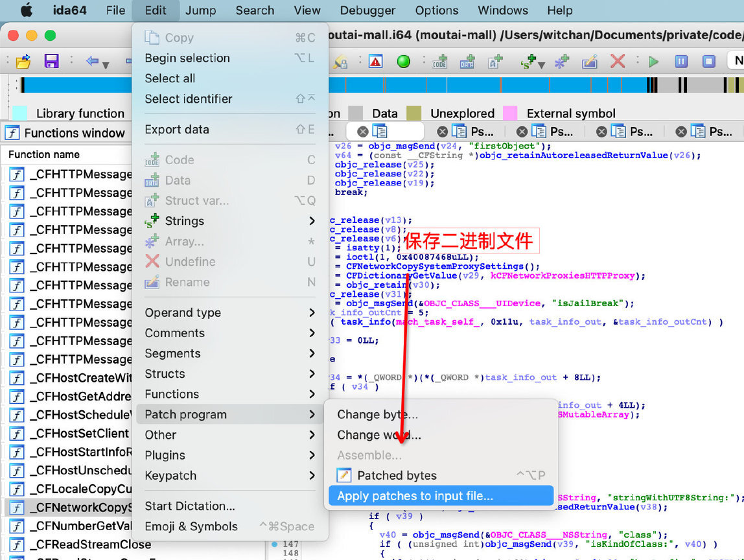Expand the Plugins submenu
Image resolution: width=744 pixels, height=560 pixels.
[x=230, y=455]
